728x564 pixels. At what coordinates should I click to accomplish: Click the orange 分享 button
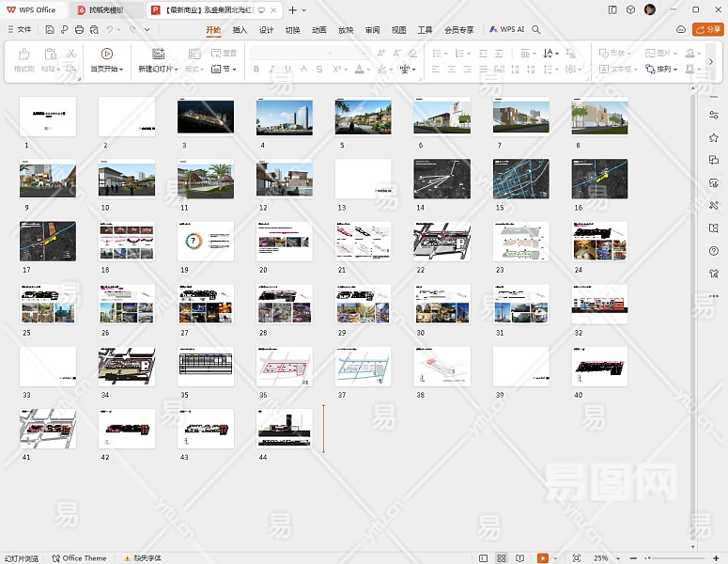(706, 29)
